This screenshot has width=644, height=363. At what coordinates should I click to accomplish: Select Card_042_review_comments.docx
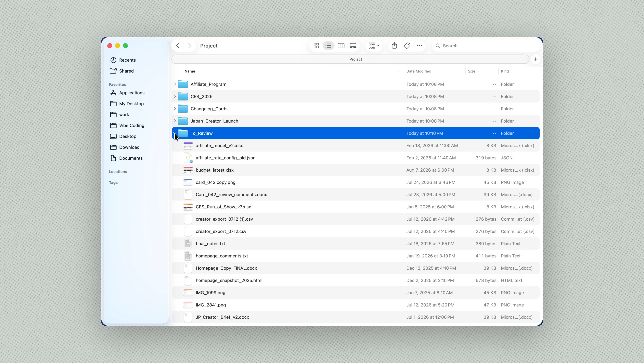356,195
